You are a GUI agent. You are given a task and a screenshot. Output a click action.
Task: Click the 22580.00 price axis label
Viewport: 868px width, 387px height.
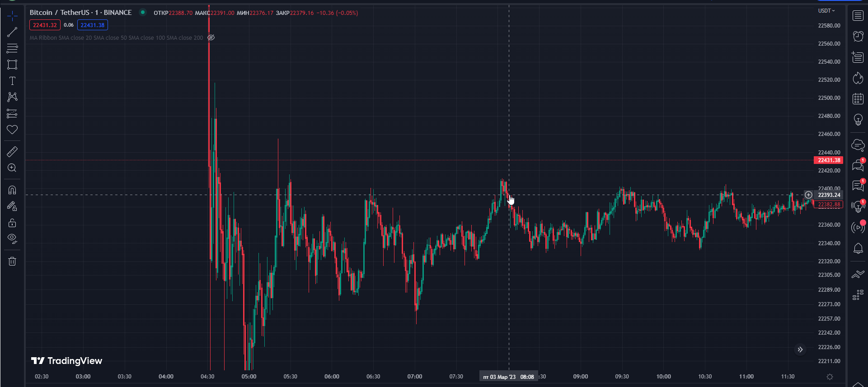(x=829, y=26)
